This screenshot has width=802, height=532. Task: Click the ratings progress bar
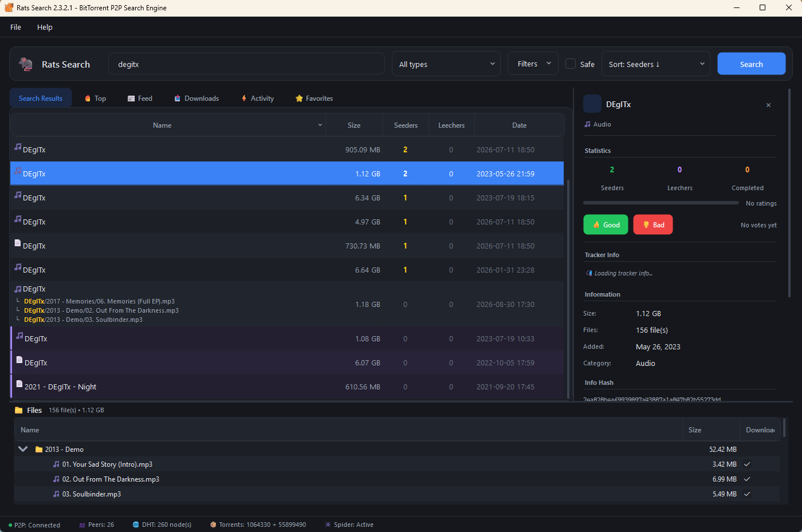click(x=661, y=203)
